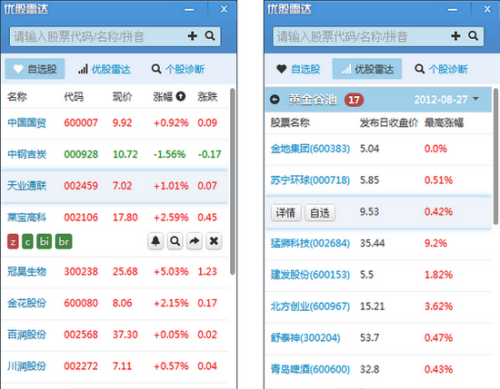Toggle sort arrow on 涨幅 column header
This screenshot has height=389, width=500.
tap(181, 97)
